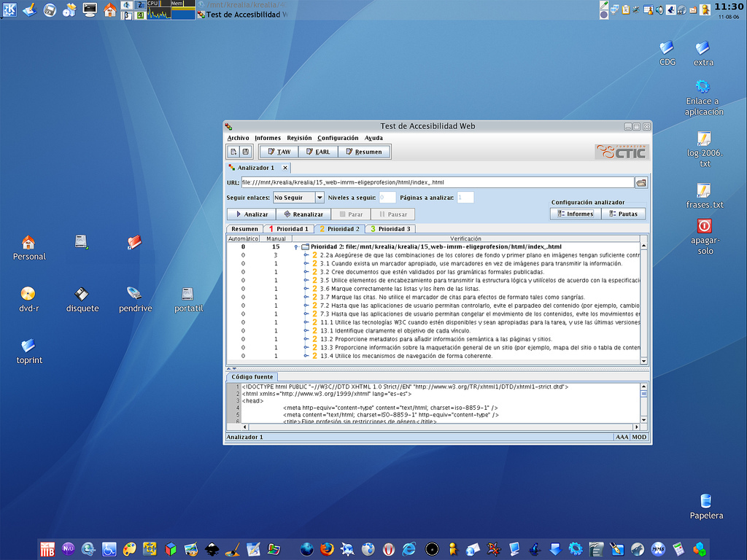The image size is (747, 560).
Task: Click the source code horizontal scrollbar right arrow
Action: pos(636,427)
